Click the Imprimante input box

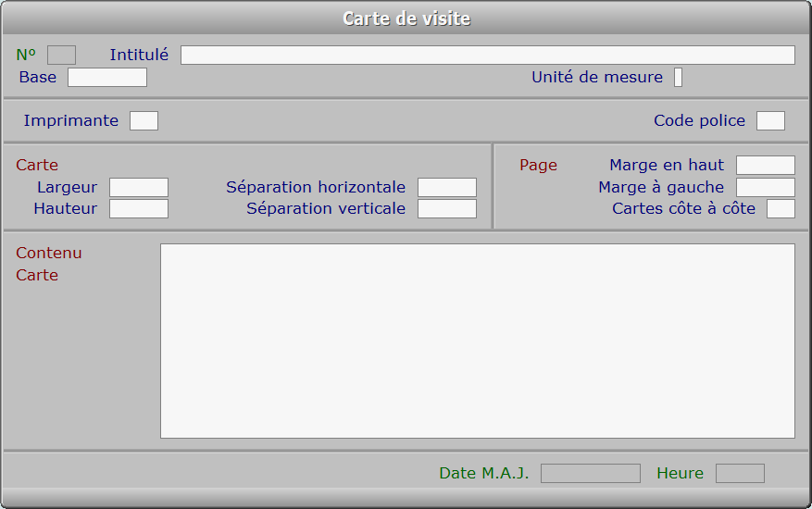144,120
